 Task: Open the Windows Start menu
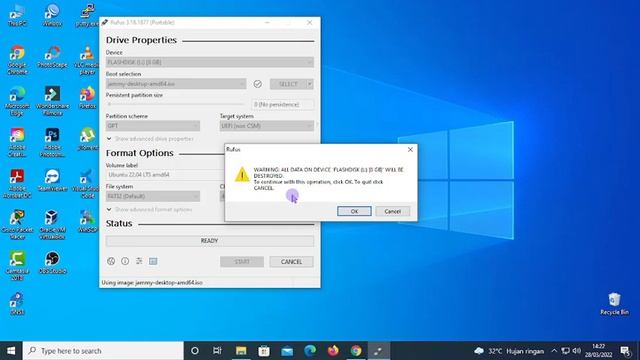11,351
